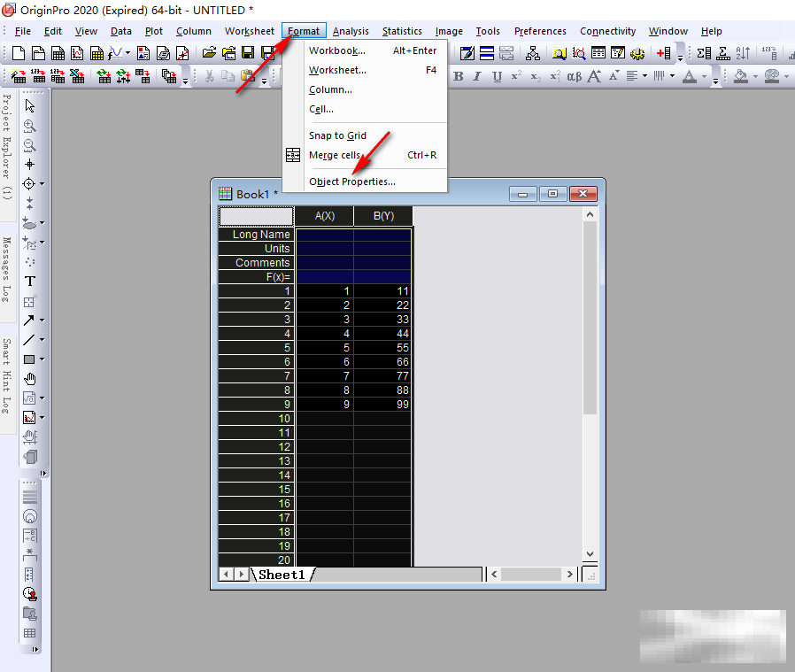Save the project with the floppy disk icon
The image size is (795, 672).
(248, 53)
